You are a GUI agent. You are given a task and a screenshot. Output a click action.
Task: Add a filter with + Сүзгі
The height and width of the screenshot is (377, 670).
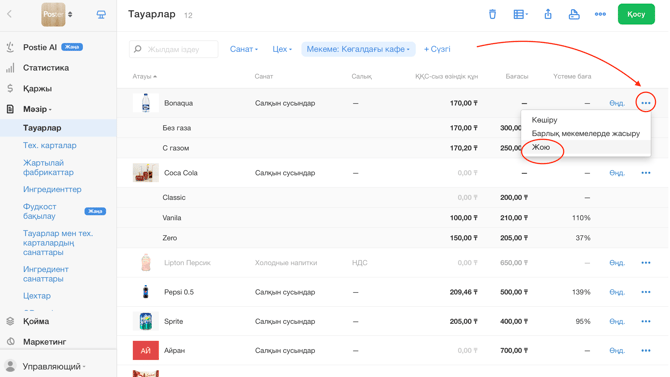pyautogui.click(x=437, y=49)
